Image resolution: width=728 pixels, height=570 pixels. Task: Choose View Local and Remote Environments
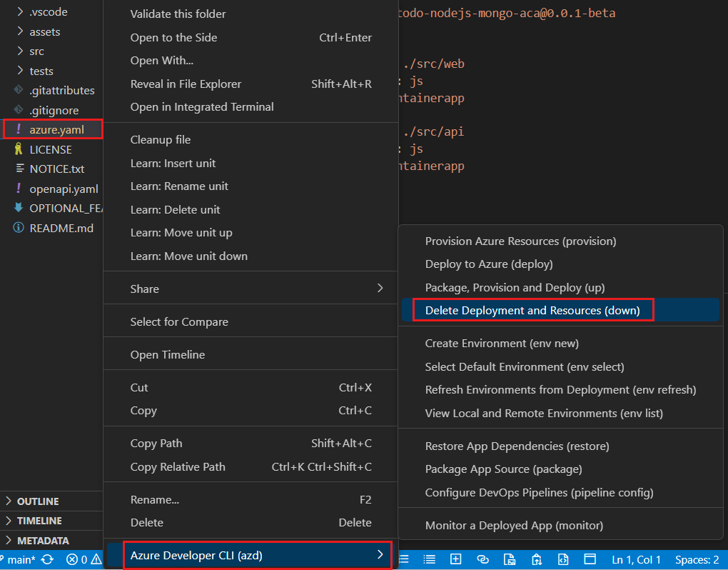[560, 413]
